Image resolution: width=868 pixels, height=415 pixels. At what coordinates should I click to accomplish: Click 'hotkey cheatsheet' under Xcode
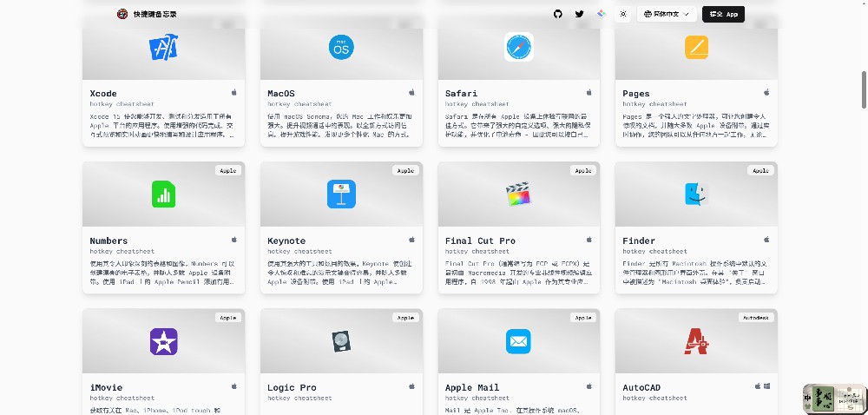(122, 104)
